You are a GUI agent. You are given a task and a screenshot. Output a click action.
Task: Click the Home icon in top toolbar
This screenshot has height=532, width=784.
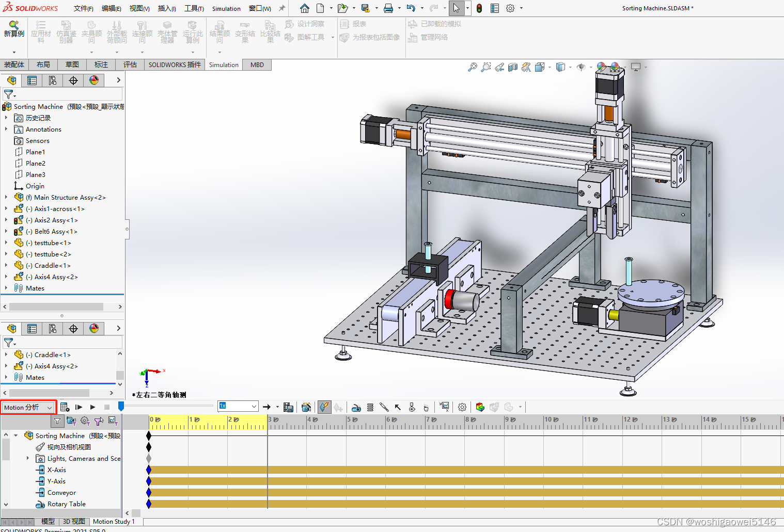click(x=305, y=8)
